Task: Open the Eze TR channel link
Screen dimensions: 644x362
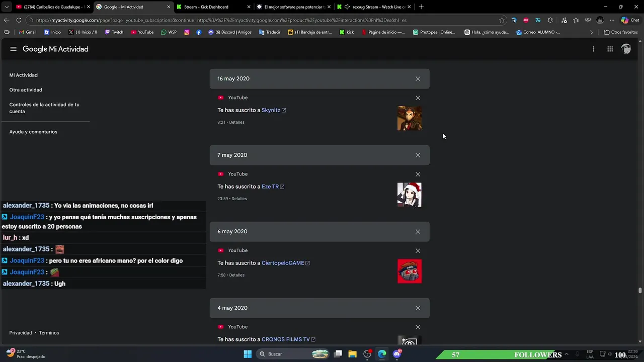Action: (273, 187)
